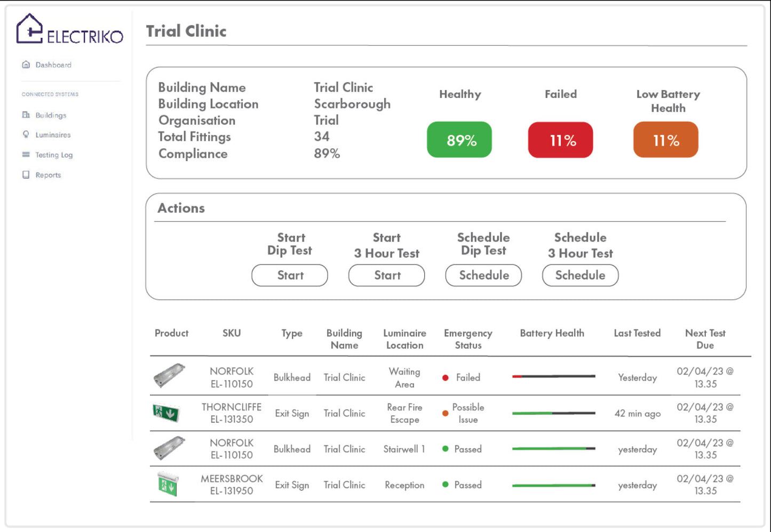This screenshot has width=771, height=532.
Task: Click Schedule for the 3 Hour Test
Action: (580, 275)
